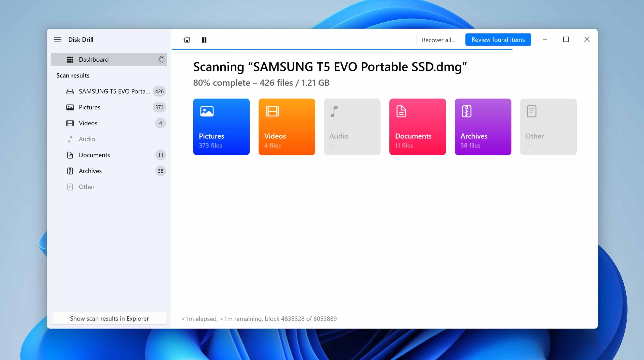This screenshot has height=360, width=644.
Task: Open Other in sidebar
Action: [x=109, y=187]
